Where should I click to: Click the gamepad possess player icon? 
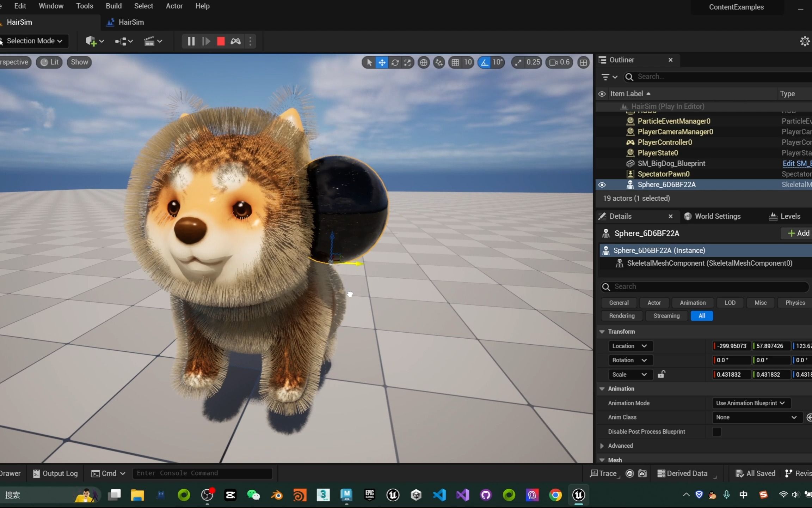click(x=235, y=41)
